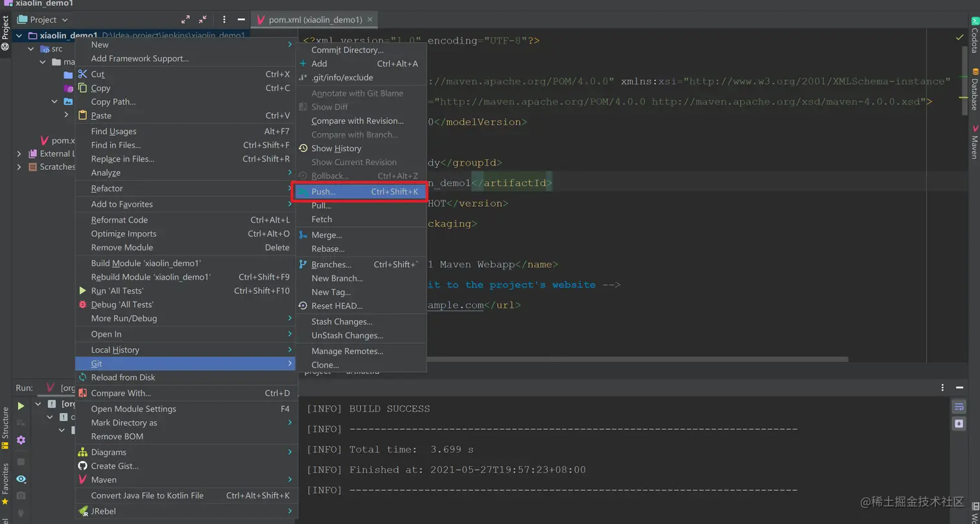Select Cut from context menu
The width and height of the screenshot is (980, 524).
185,74
